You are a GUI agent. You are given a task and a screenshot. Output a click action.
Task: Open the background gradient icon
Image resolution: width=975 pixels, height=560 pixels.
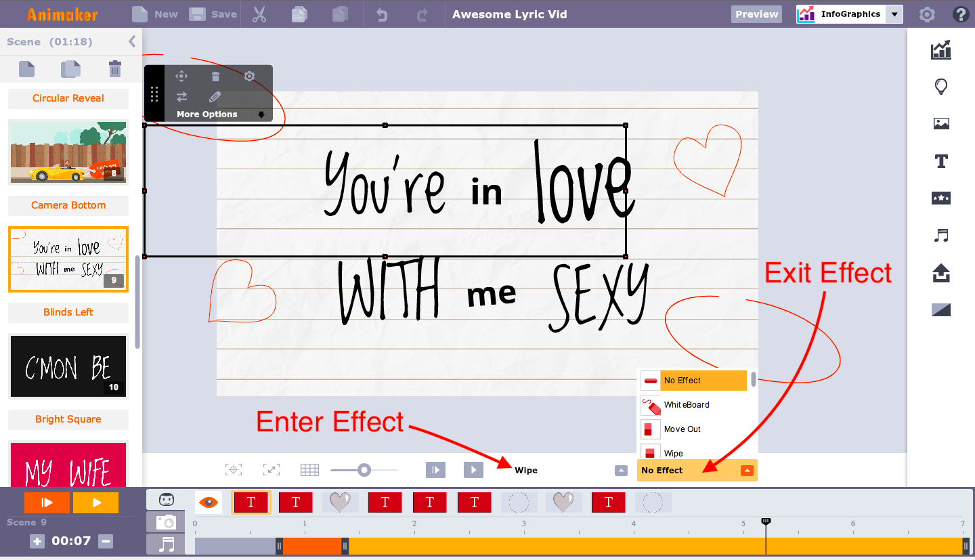(x=941, y=310)
